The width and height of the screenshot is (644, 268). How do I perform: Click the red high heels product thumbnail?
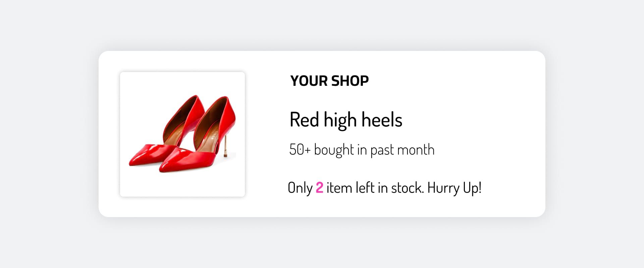tap(182, 134)
